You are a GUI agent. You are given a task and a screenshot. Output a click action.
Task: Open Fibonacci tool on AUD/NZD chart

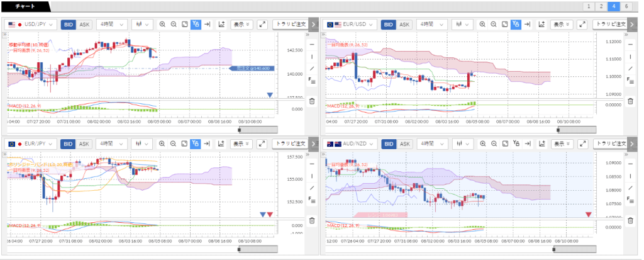(630, 200)
